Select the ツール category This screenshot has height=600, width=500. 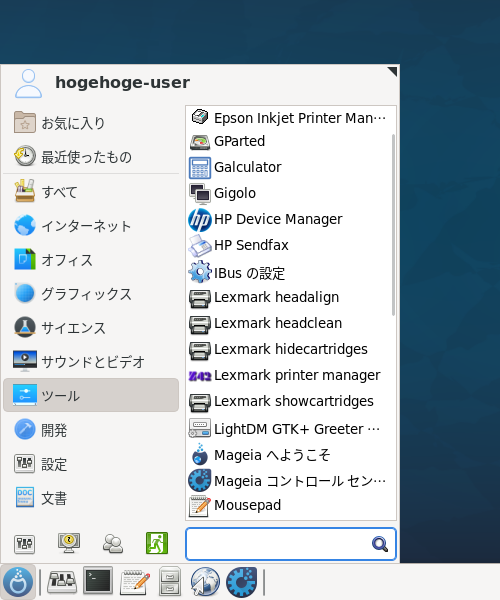click(91, 395)
